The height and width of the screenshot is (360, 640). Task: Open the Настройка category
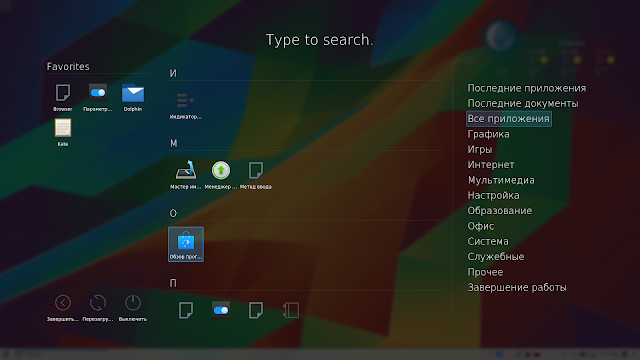pos(493,196)
